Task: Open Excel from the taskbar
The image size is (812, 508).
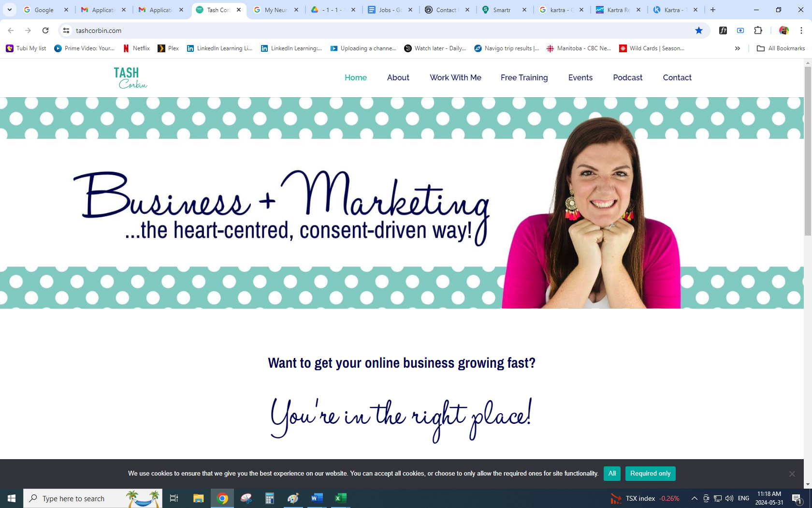Action: click(x=341, y=498)
